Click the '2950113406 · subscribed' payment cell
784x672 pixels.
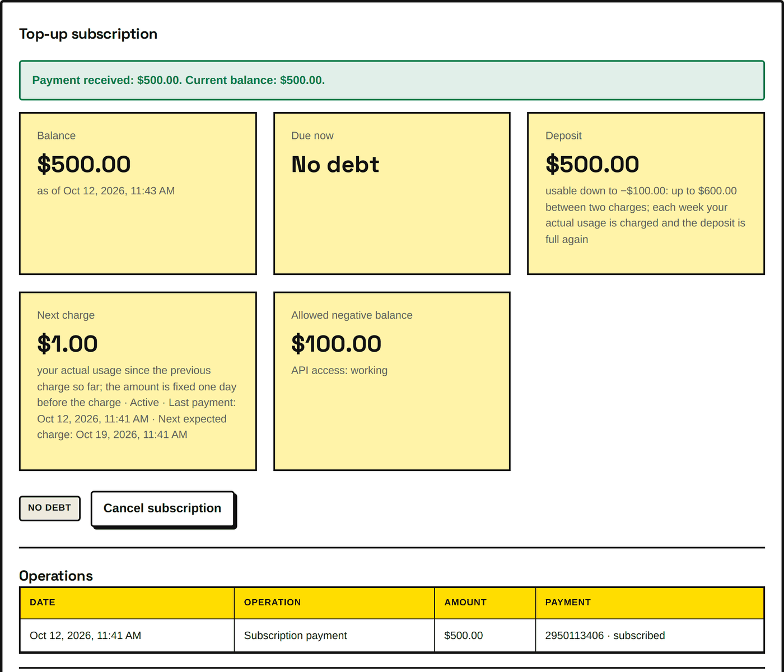(x=650, y=636)
